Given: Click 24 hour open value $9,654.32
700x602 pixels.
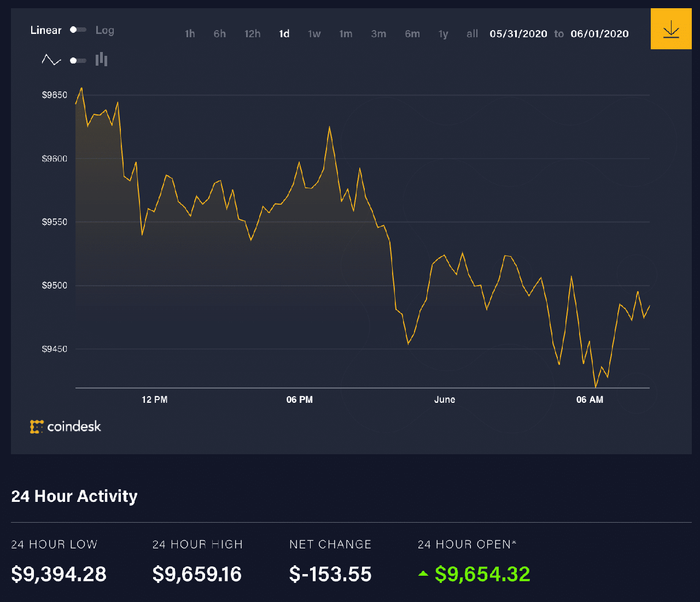Looking at the screenshot, I should click(x=482, y=574).
